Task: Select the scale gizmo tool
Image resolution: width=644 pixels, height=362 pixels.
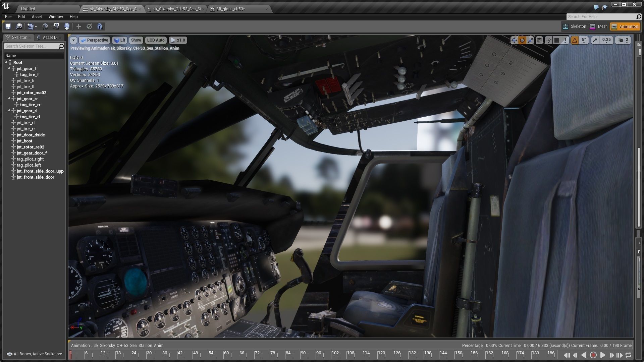Action: [x=530, y=40]
